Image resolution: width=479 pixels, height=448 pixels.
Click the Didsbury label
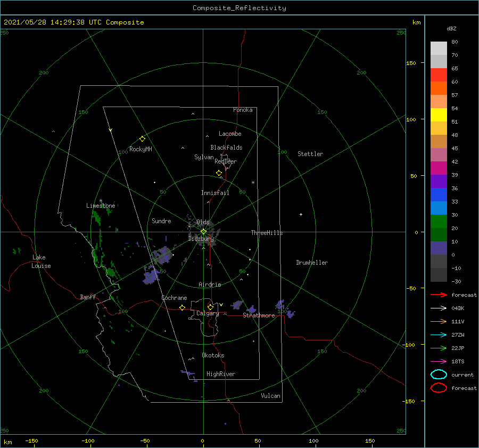point(201,239)
